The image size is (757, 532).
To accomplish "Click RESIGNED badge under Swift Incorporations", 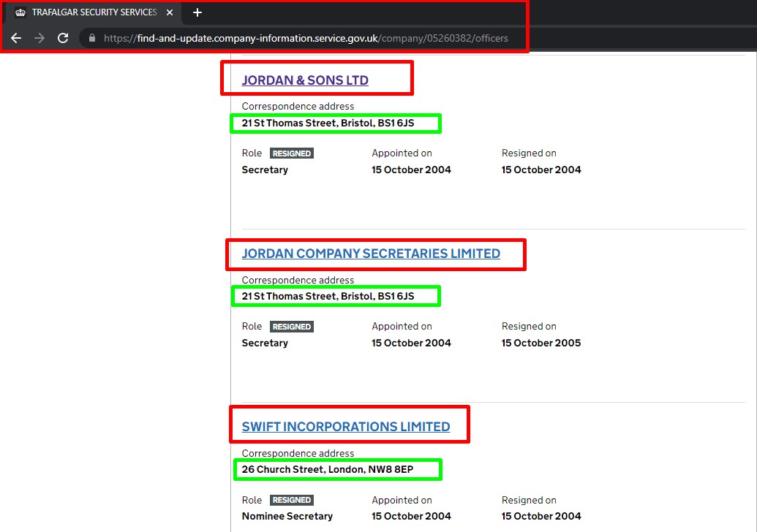I will coord(292,500).
